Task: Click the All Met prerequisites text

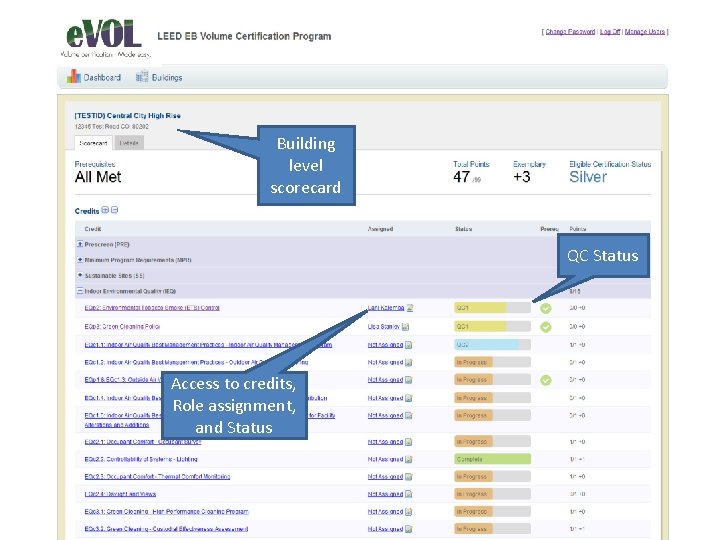Action: 98,177
